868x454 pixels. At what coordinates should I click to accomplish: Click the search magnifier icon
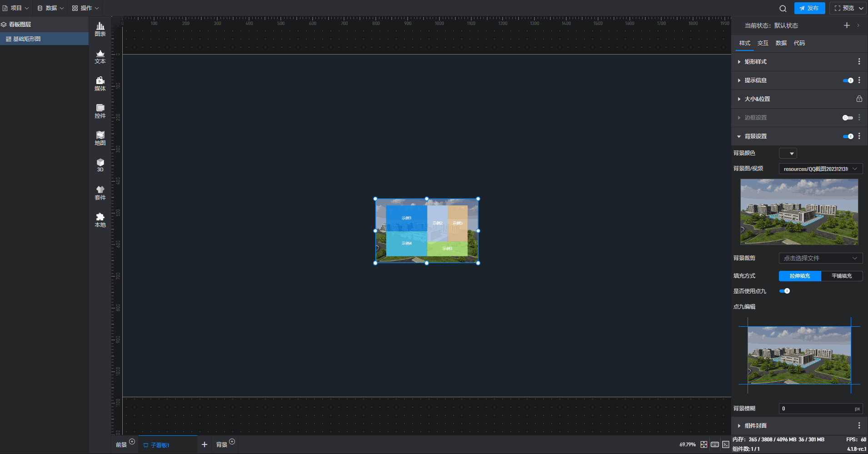(783, 8)
